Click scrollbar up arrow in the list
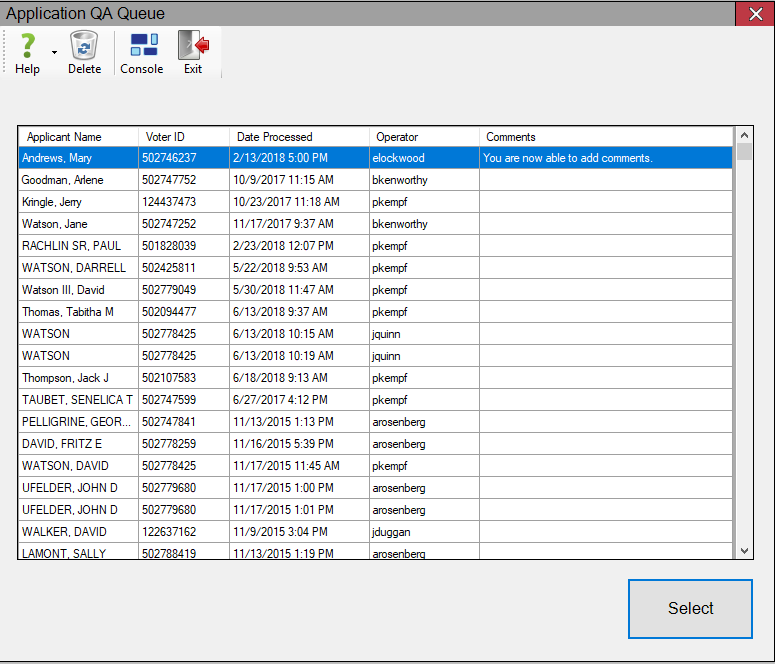775x664 pixels. click(744, 135)
